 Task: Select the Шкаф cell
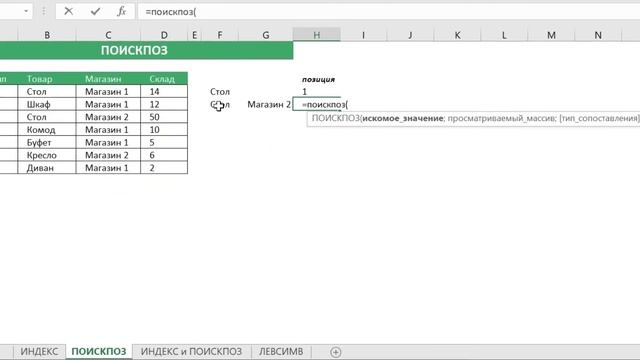pos(47,104)
